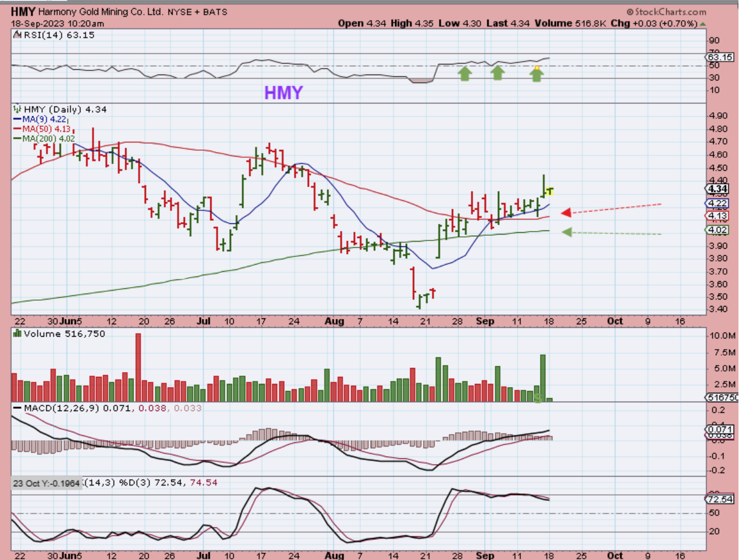Click the 3.80 price axis label
Screen dimensions: 739x560
(719, 258)
